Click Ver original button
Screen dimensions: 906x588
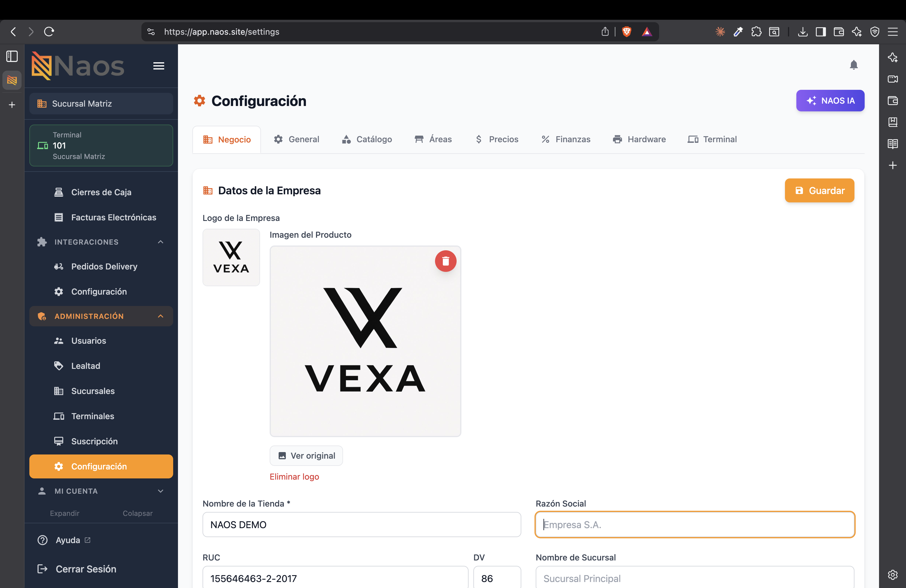[x=306, y=455]
